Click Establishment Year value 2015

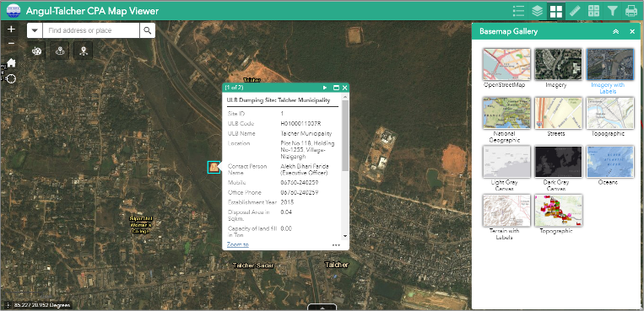pos(287,202)
